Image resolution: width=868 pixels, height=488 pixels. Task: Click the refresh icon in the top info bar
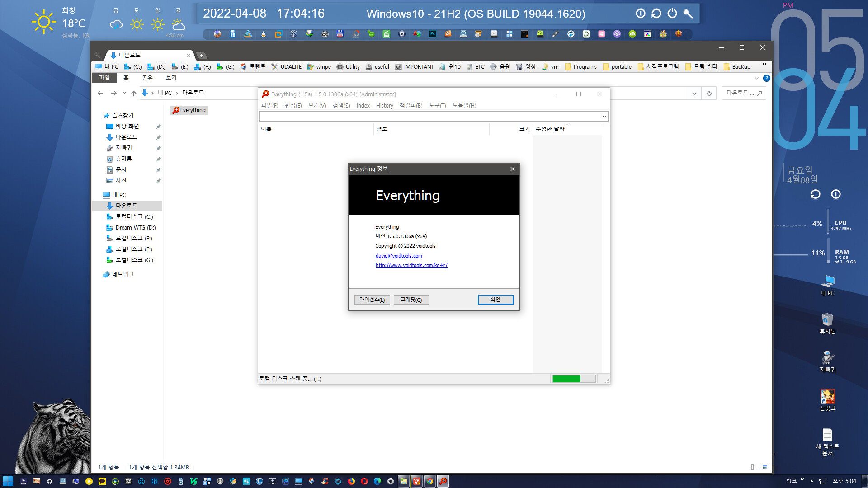[656, 14]
